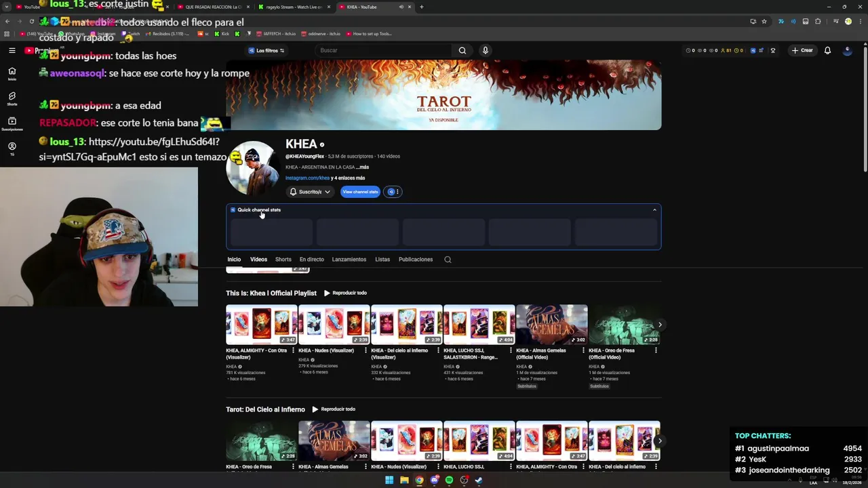Screen dimensions: 868x488
Task: Open more options for KHEA - Almas Gemelas video
Action: [x=583, y=350]
